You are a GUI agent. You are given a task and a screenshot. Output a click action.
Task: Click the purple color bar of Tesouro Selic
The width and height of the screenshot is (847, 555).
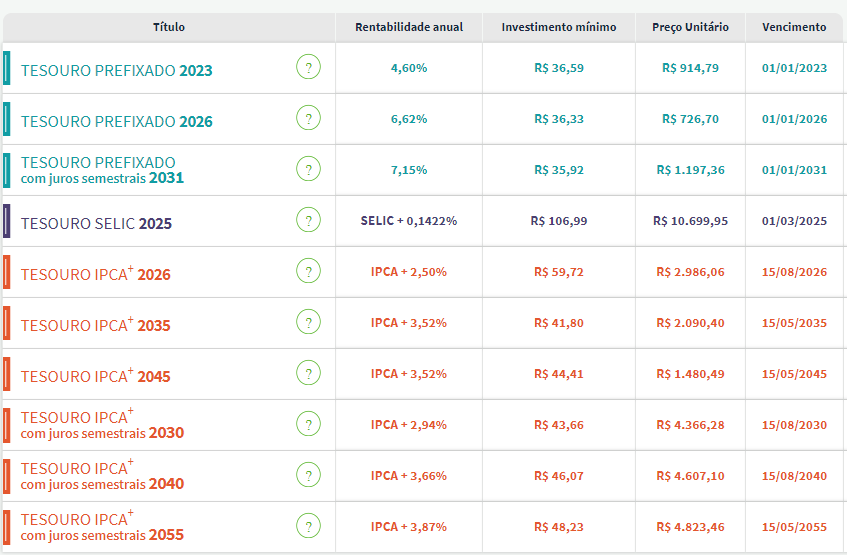[x=7, y=221]
